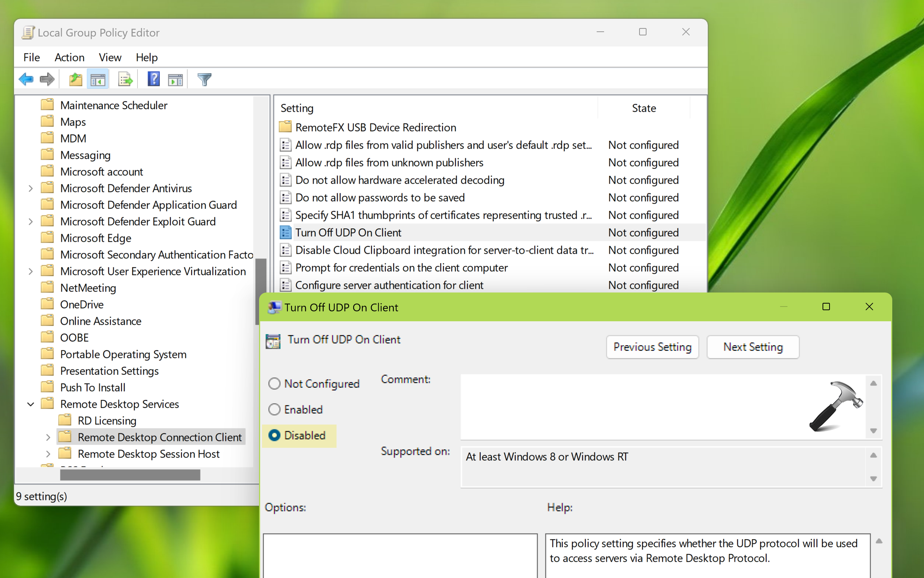Click the Export List toolbar icon
The width and height of the screenshot is (924, 578).
pos(125,80)
